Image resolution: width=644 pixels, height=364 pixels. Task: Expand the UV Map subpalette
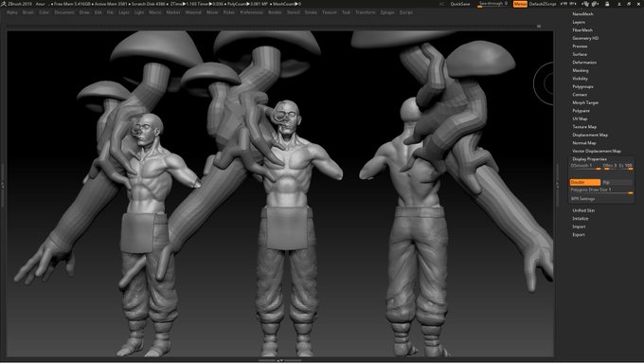click(580, 118)
